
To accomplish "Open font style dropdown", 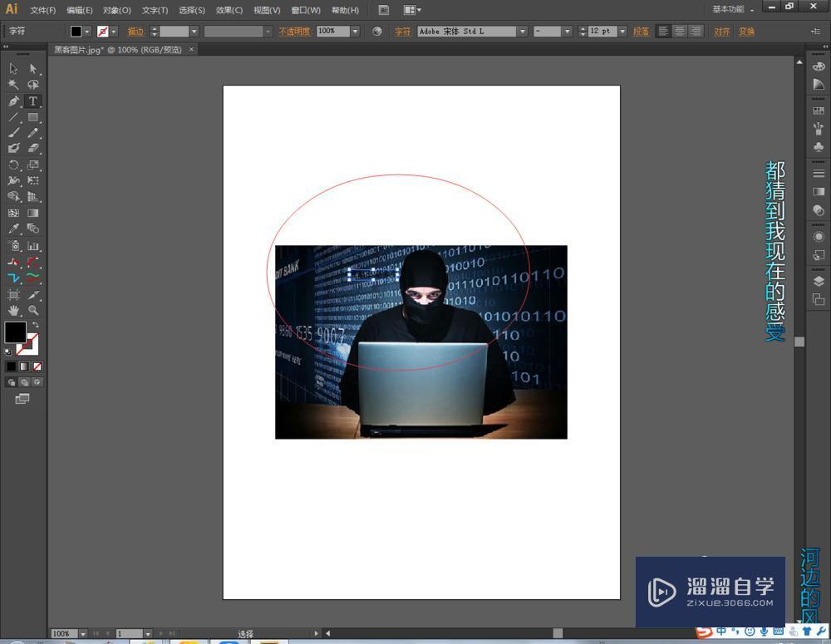I will tap(568, 32).
